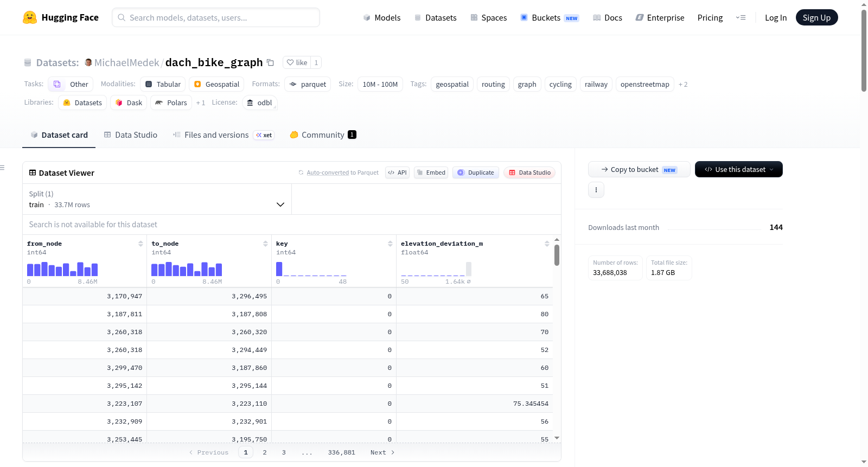Click the Polars library tag
868x467 pixels.
pos(171,103)
